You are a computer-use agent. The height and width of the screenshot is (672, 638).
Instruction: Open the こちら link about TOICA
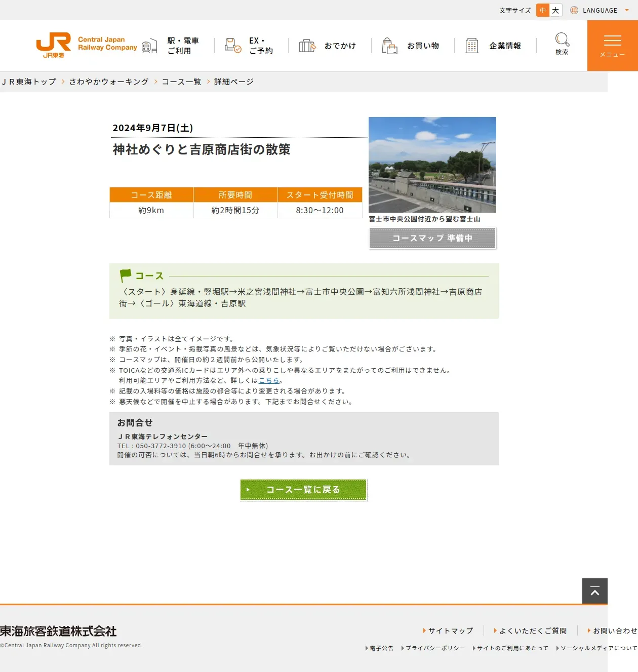pos(269,380)
